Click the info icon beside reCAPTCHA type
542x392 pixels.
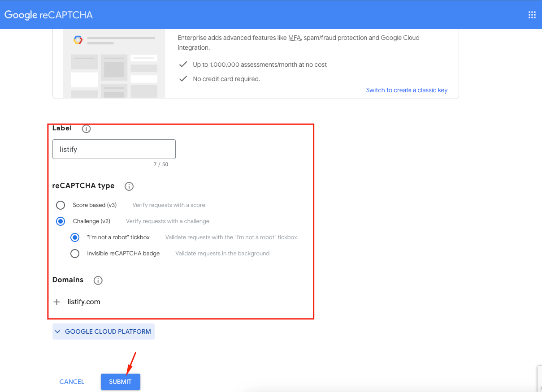click(129, 186)
